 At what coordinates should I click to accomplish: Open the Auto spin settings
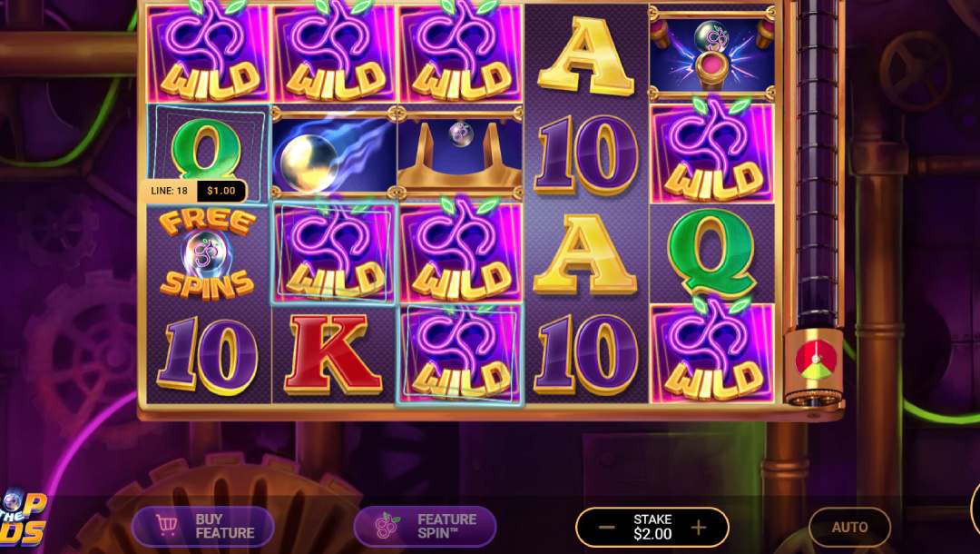point(849,528)
